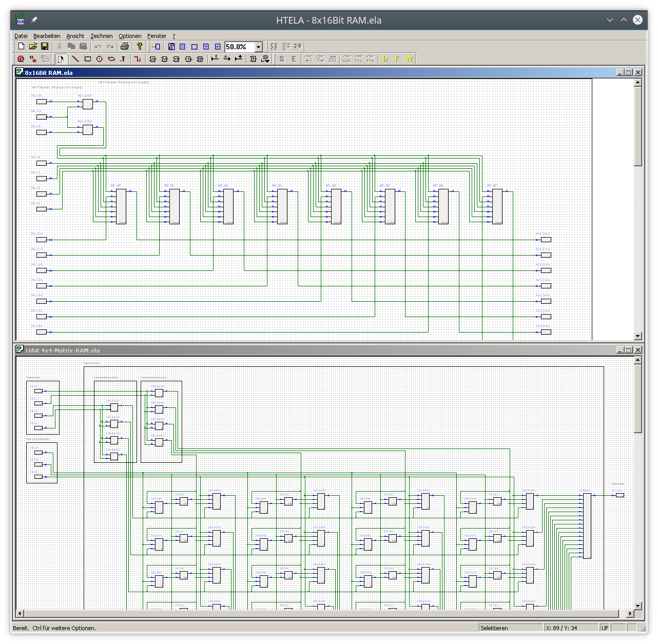Click up arrow of 8x16Bit RAM scrollbar
658x644 pixels.
(x=638, y=83)
